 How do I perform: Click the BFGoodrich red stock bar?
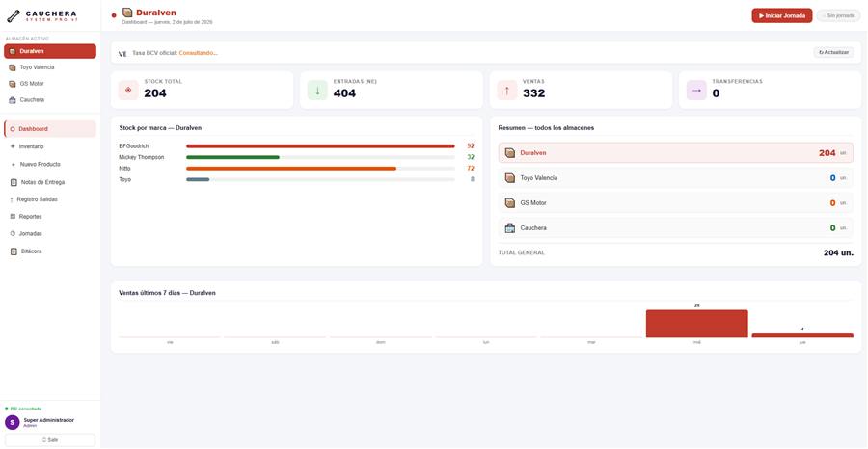pos(320,146)
